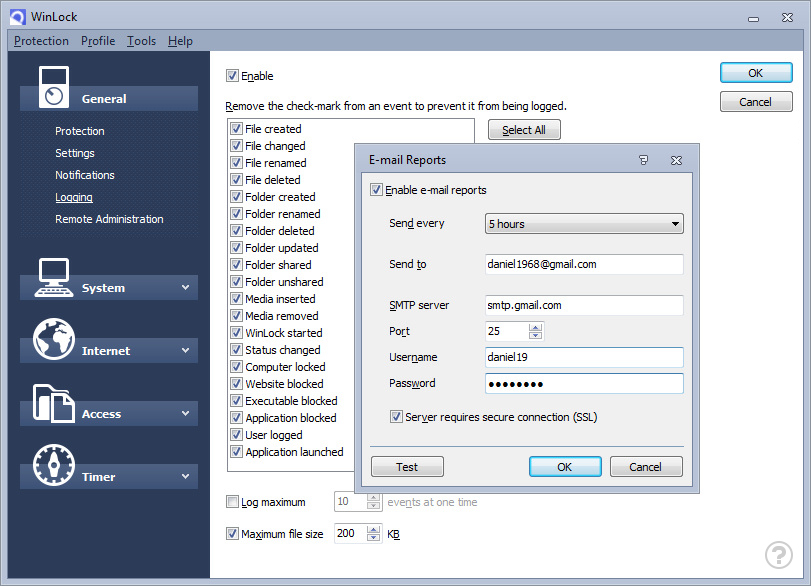Open Logging page in sidebar
Viewport: 811px width, 586px height.
74,197
